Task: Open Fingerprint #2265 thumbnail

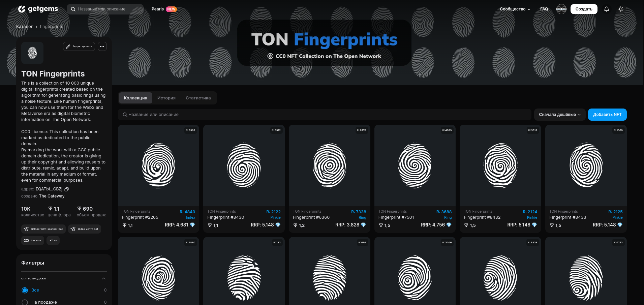Action: pyautogui.click(x=158, y=165)
